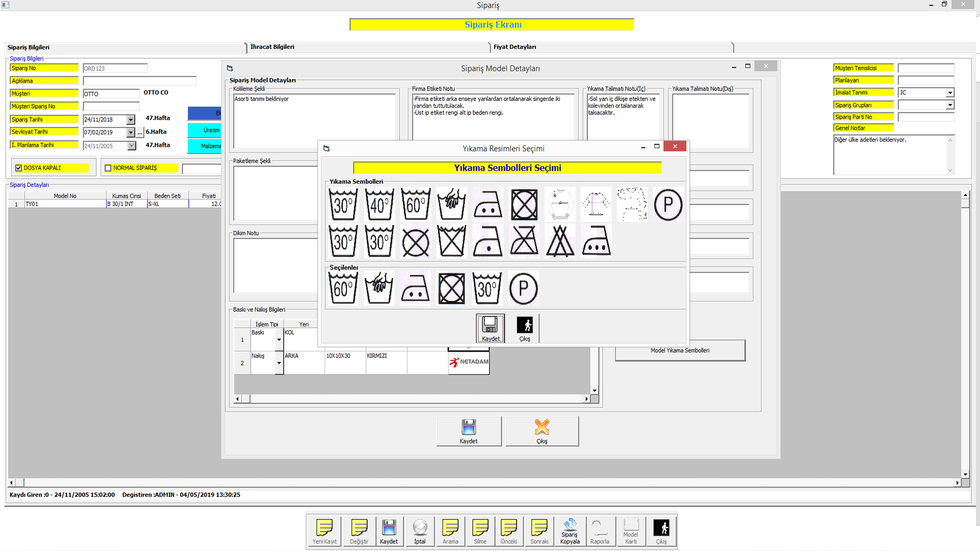This screenshot has height=551, width=980.
Task: Select the 40° wash symbol
Action: click(x=379, y=205)
